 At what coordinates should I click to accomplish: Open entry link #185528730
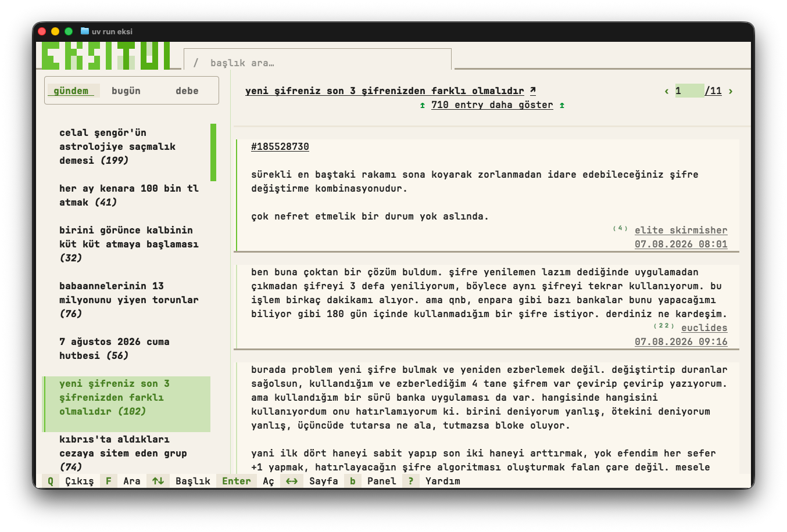point(280,147)
